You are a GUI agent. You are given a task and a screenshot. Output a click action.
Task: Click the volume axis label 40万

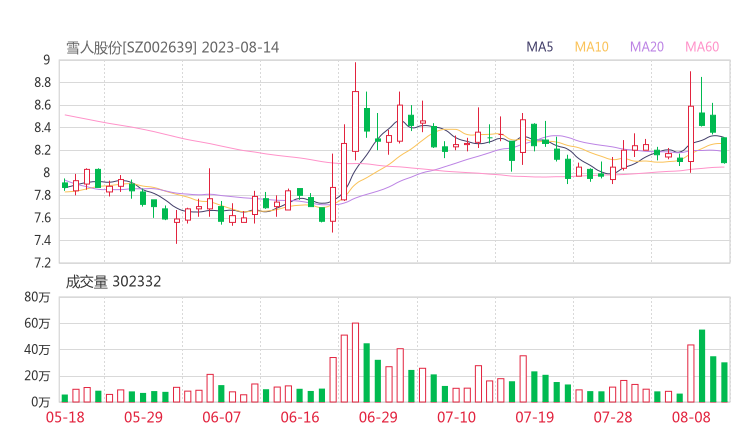click(x=37, y=350)
